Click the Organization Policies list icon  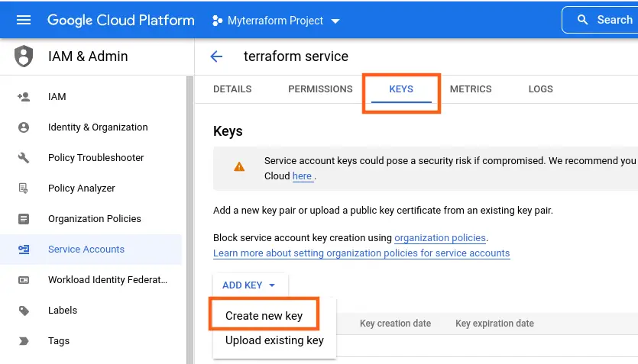click(24, 219)
